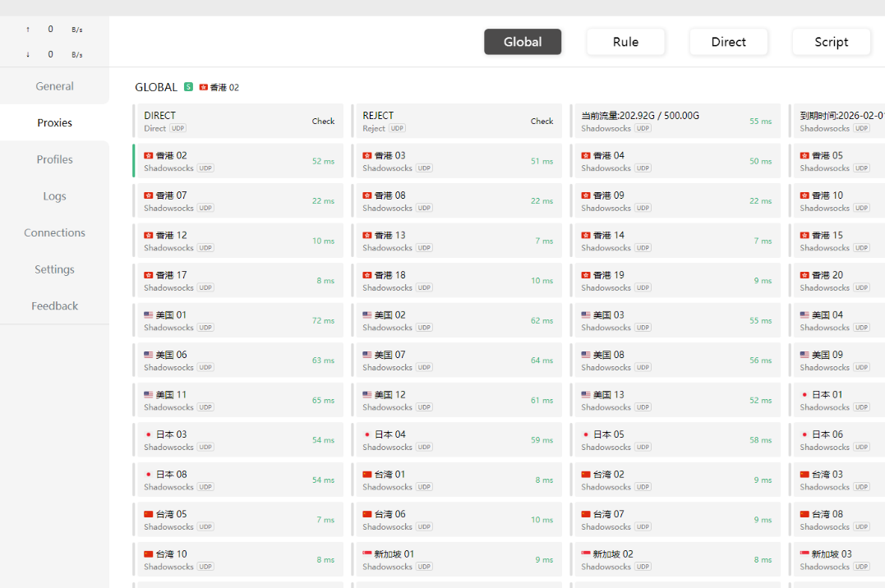Click the upload speed arrow icon
The width and height of the screenshot is (885, 588).
(x=28, y=30)
